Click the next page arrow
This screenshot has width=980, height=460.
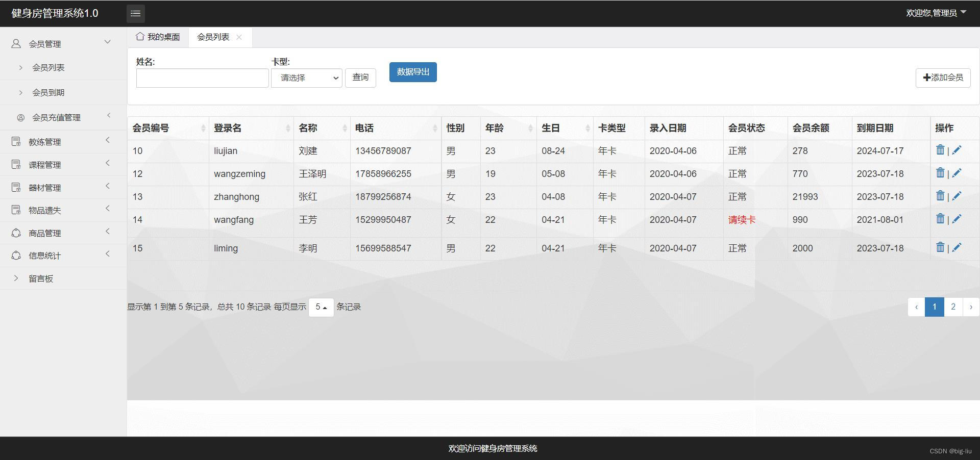pos(971,307)
